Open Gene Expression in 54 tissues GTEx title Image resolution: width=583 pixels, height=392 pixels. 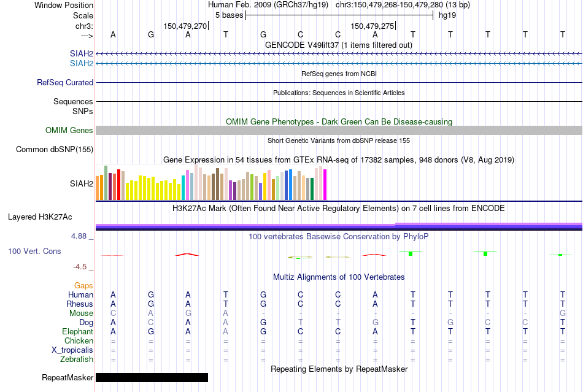339,159
